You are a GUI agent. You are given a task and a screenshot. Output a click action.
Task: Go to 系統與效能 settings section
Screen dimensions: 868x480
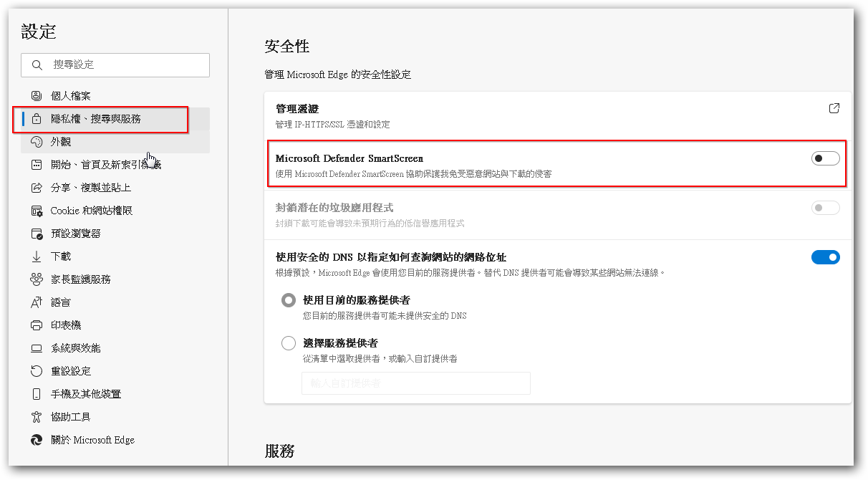click(x=75, y=348)
